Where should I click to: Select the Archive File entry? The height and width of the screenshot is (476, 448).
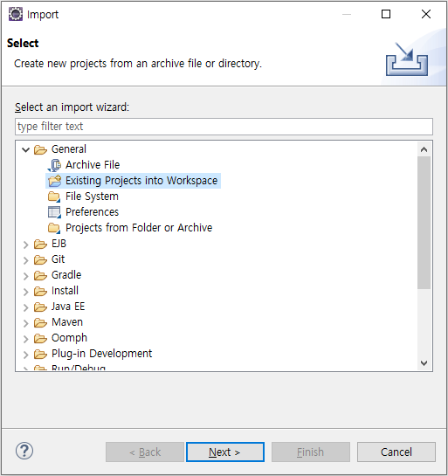pos(93,165)
